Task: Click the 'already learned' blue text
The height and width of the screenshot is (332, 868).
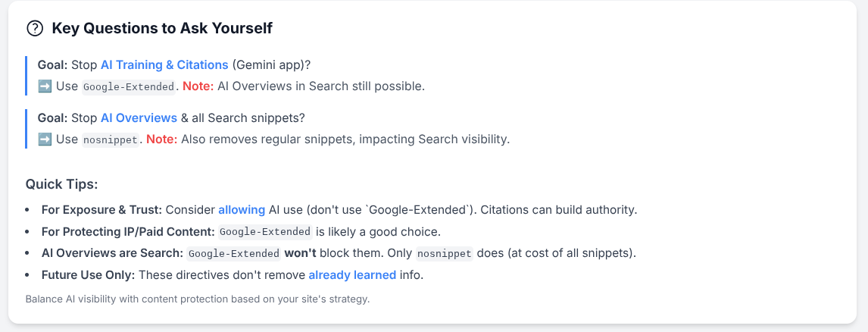Action: click(352, 275)
